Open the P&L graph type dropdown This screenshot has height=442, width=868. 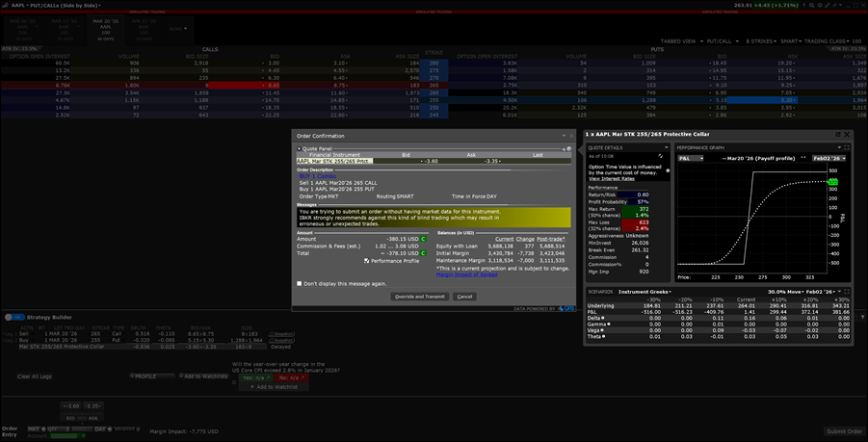691,158
